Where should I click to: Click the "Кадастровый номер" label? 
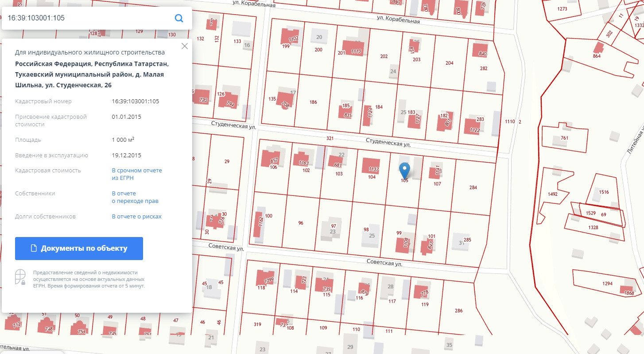[43, 101]
